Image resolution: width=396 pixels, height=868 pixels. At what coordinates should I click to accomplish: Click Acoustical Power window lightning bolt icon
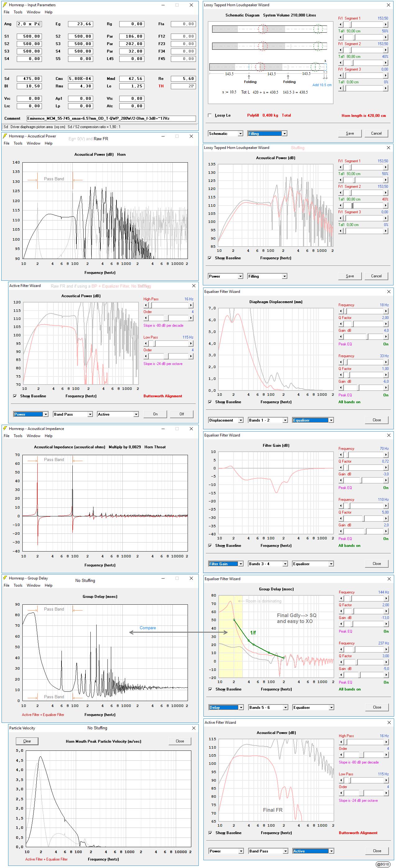[x=5, y=136]
